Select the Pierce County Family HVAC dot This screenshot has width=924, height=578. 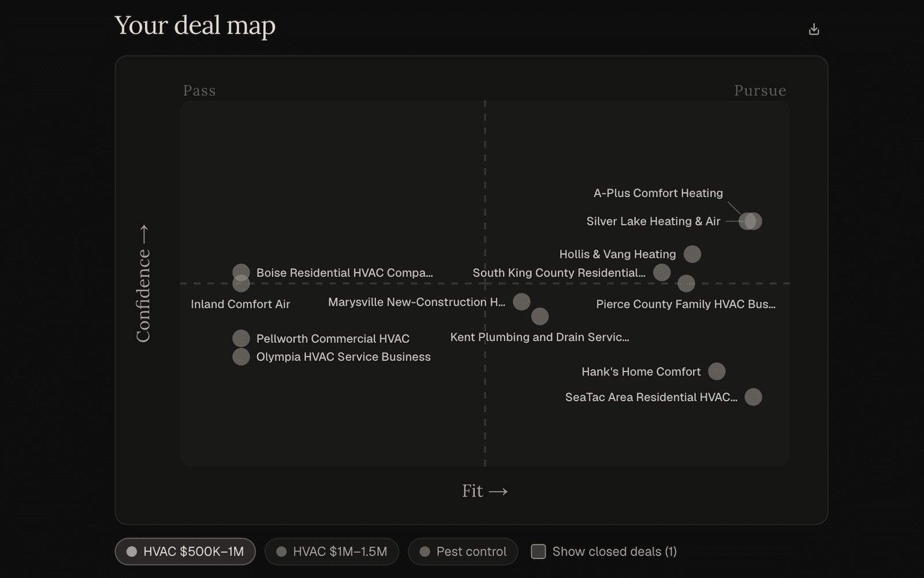pos(686,283)
